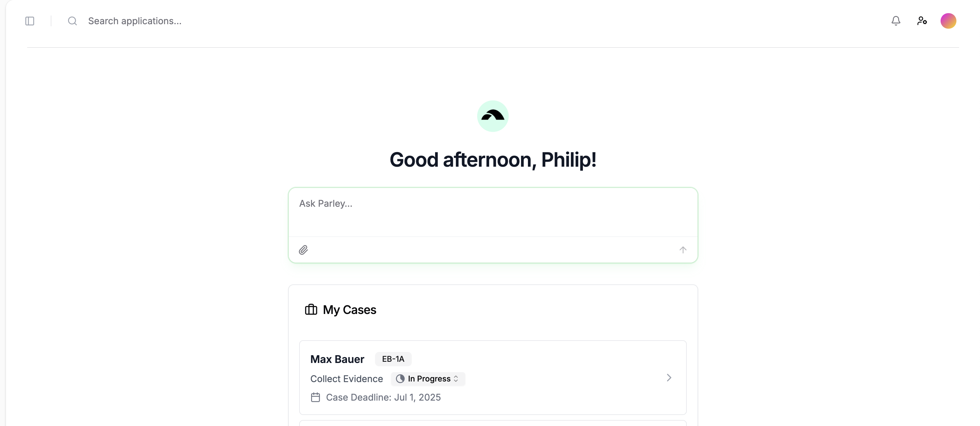Expand Max Bauer case with chevron
The height and width of the screenshot is (426, 980).
point(669,378)
